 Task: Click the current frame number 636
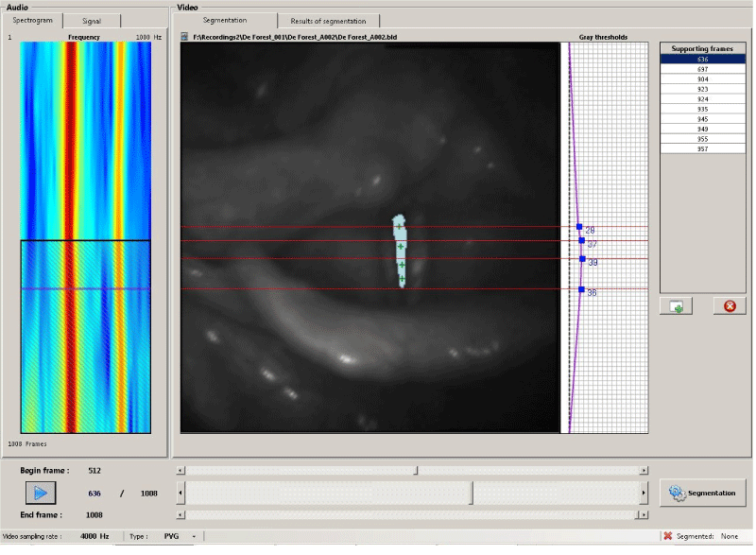tap(94, 494)
